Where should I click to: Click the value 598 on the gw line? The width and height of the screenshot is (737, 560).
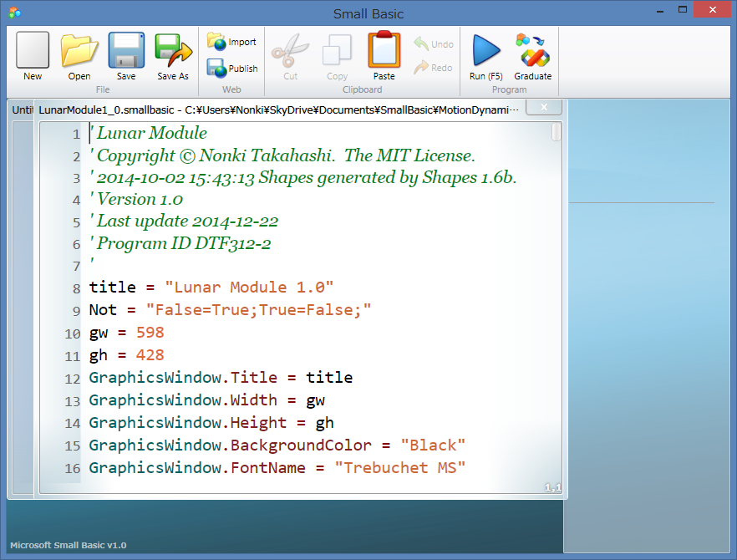tap(150, 333)
